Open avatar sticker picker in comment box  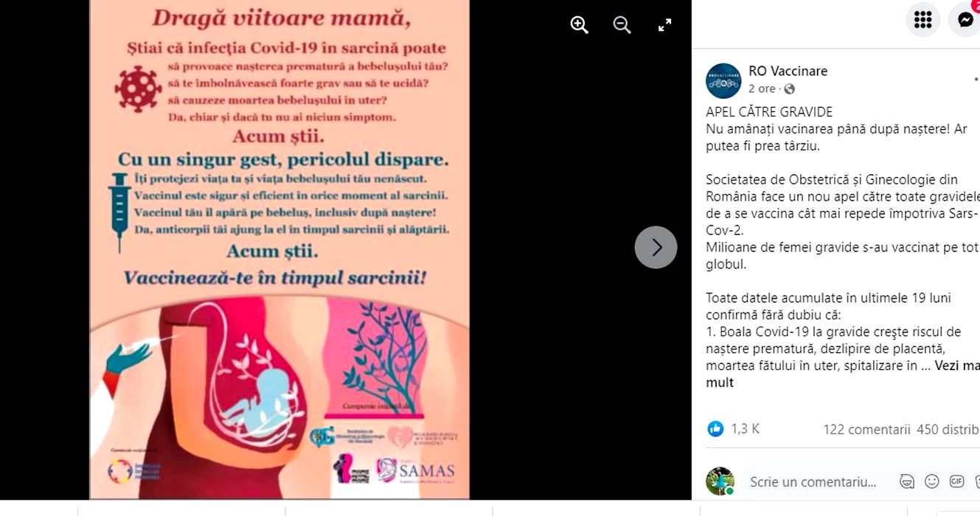907,482
